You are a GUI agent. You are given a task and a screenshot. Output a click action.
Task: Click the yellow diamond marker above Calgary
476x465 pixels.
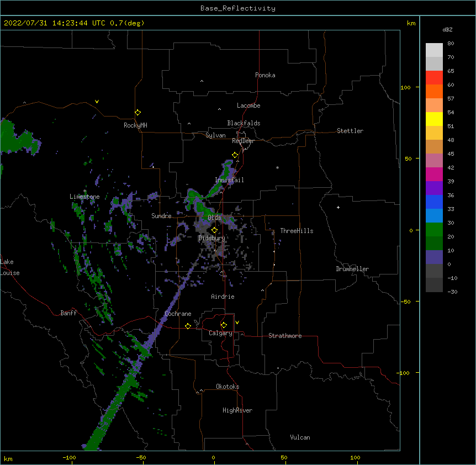pos(224,325)
